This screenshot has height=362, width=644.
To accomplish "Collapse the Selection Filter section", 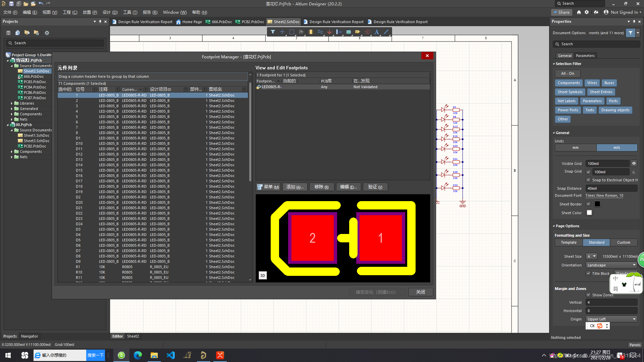I will click(x=554, y=64).
